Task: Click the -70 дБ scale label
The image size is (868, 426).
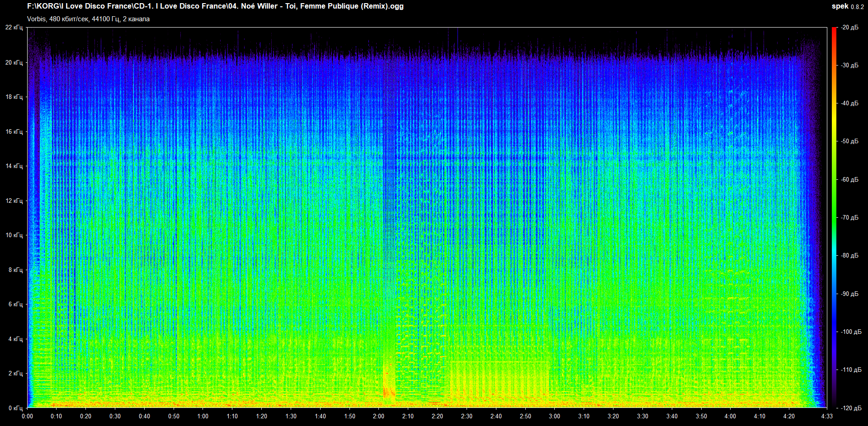Action: [849, 217]
